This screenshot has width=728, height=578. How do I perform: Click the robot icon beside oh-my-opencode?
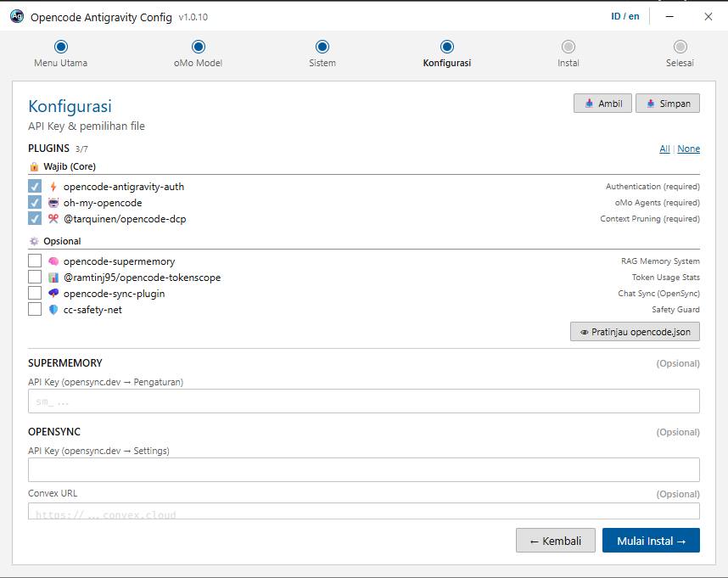53,203
